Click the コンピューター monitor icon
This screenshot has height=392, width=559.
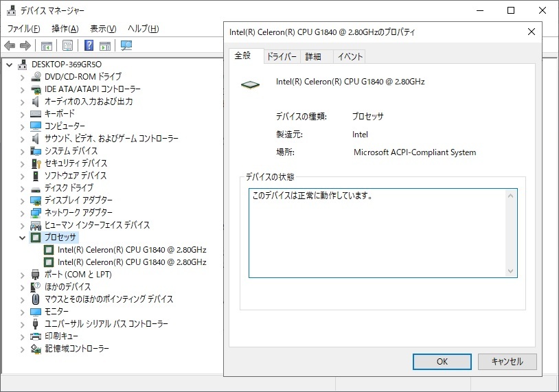(x=36, y=126)
